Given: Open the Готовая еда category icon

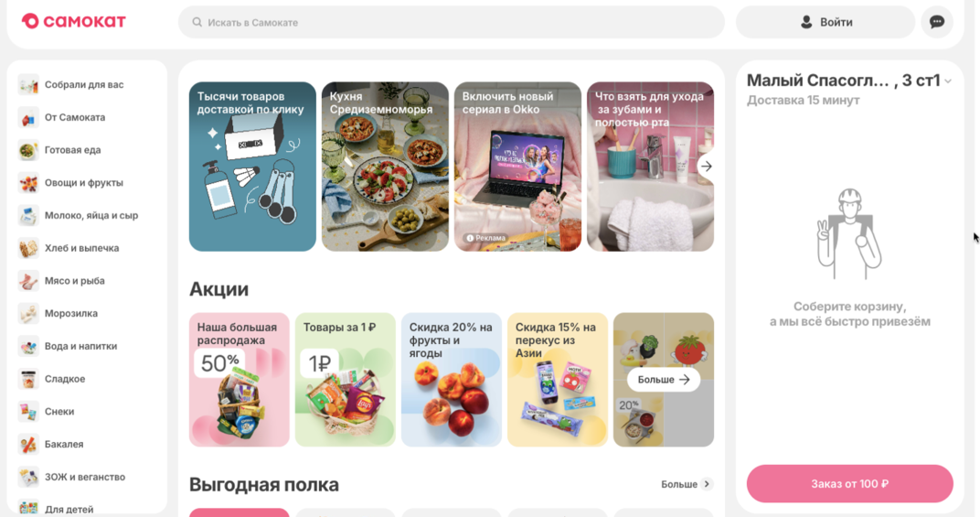Looking at the screenshot, I should click(x=28, y=150).
